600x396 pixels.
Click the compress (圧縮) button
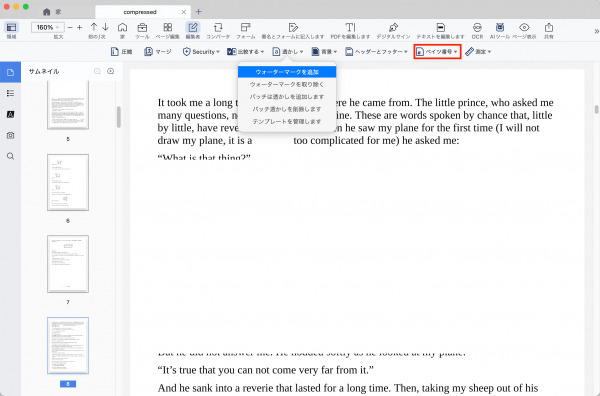pos(121,52)
